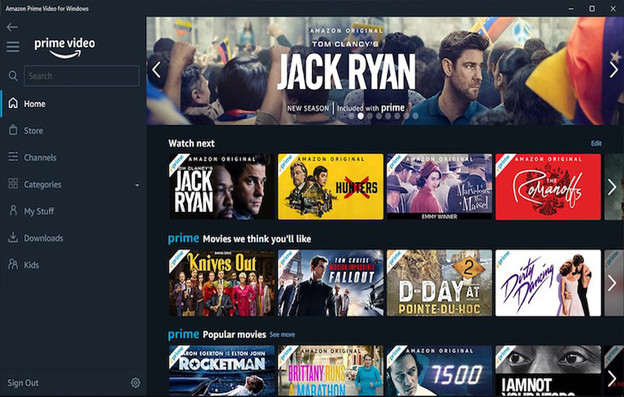The image size is (624, 397).
Task: Open the 7500 movie tile
Action: pyautogui.click(x=439, y=371)
